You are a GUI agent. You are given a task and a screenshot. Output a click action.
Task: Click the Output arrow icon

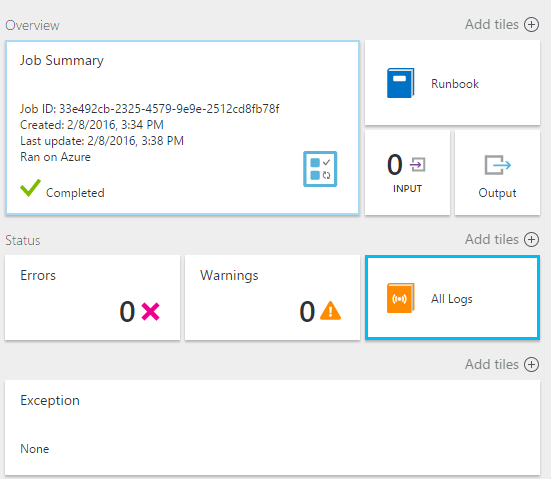pos(498,165)
